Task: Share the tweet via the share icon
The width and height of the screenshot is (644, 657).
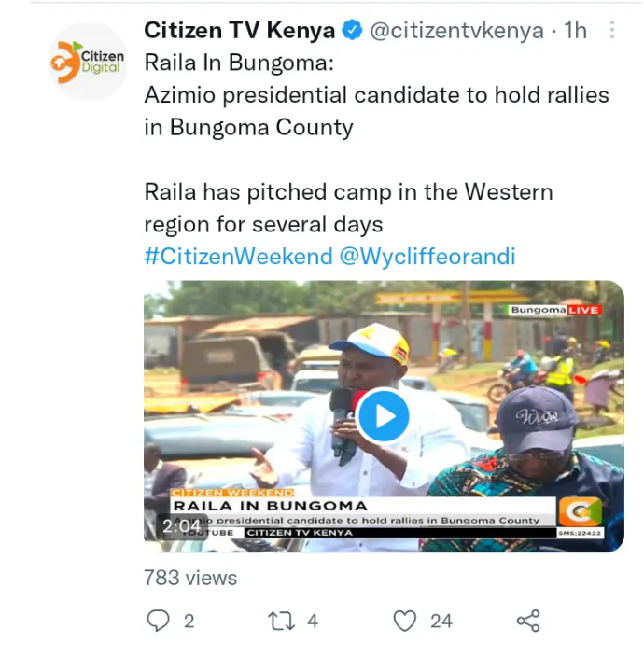Action: pyautogui.click(x=528, y=621)
